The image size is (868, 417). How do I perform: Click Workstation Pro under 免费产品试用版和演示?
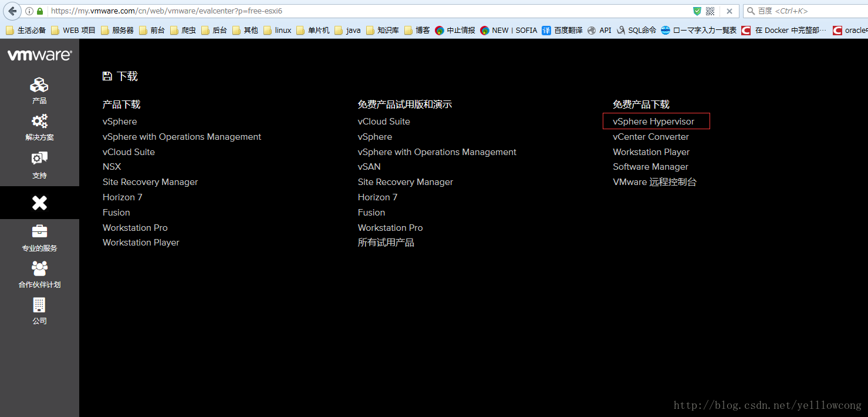pos(390,228)
